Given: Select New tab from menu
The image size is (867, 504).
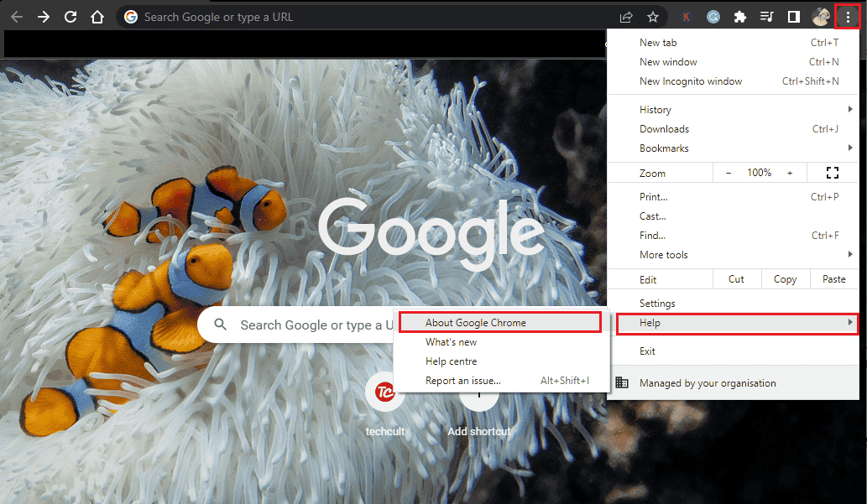Looking at the screenshot, I should pyautogui.click(x=734, y=43).
